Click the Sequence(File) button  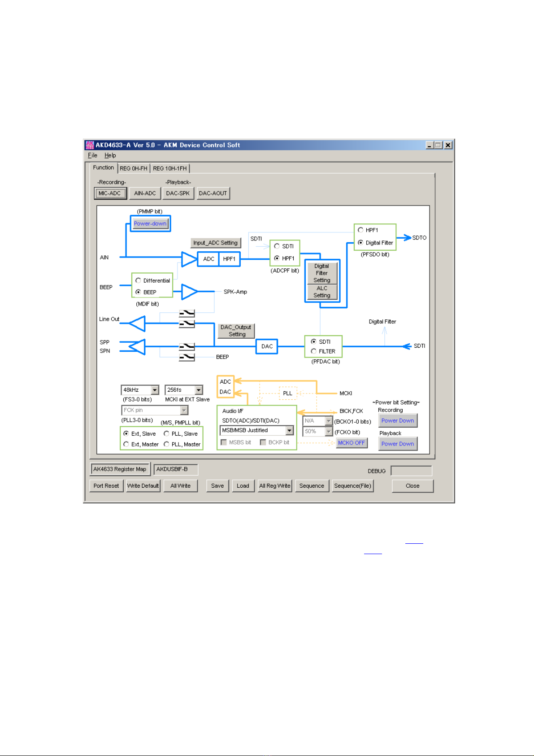353,486
